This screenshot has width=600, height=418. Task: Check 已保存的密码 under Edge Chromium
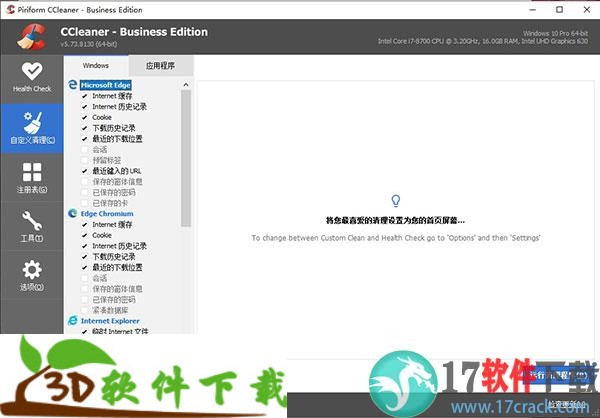(x=85, y=300)
